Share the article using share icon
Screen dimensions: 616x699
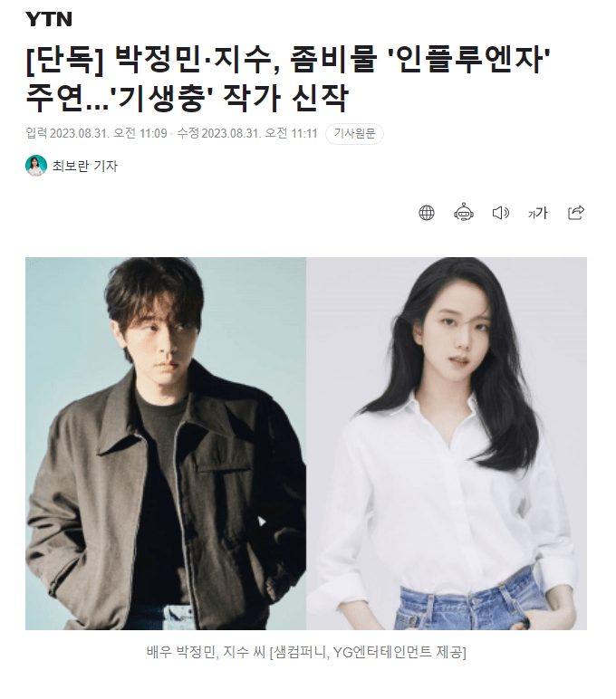(575, 212)
